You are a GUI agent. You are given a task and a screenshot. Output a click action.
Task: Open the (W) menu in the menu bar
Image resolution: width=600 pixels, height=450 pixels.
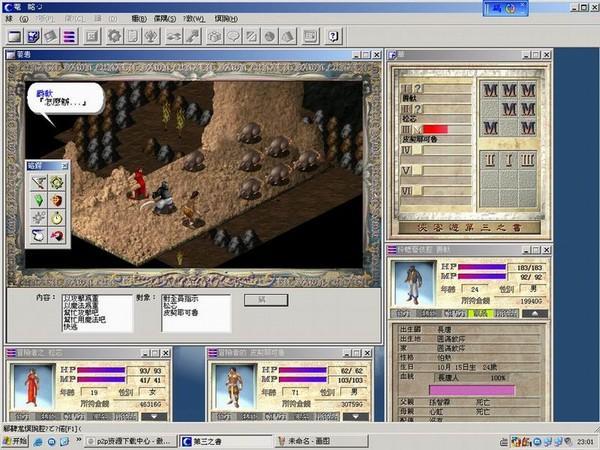tap(194, 19)
